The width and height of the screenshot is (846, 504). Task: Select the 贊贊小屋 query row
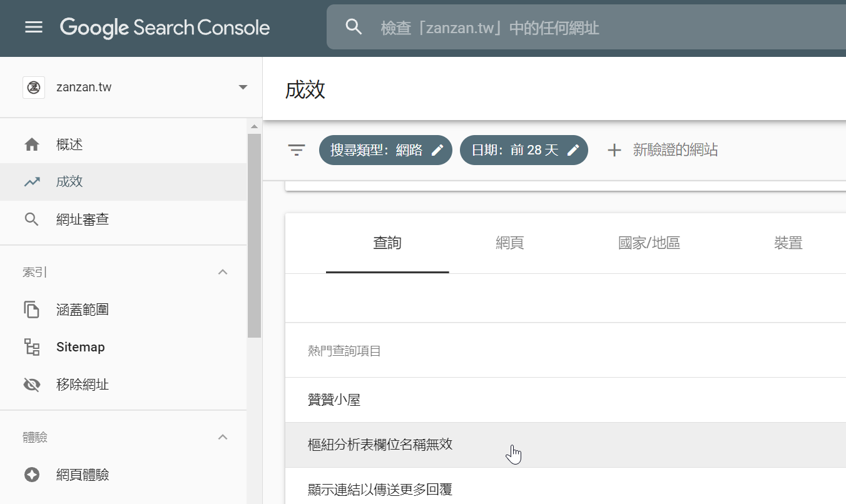point(566,400)
